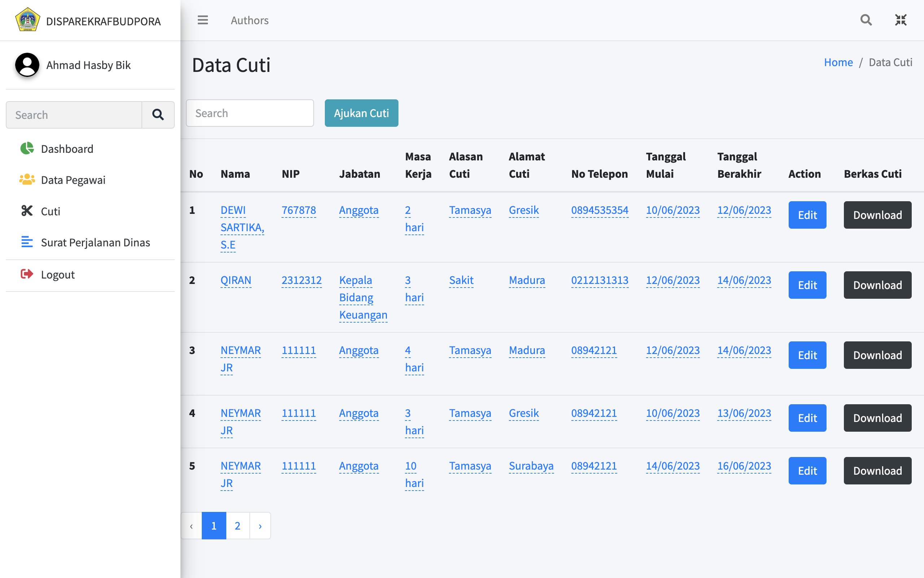
Task: Click Tamasya in DEWI SARTIKA row
Action: point(470,210)
